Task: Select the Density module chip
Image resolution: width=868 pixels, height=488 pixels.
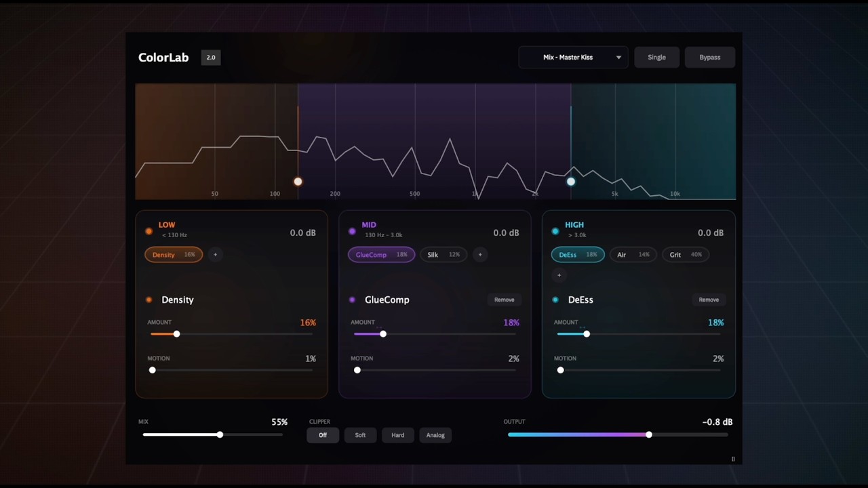Action: [174, 255]
